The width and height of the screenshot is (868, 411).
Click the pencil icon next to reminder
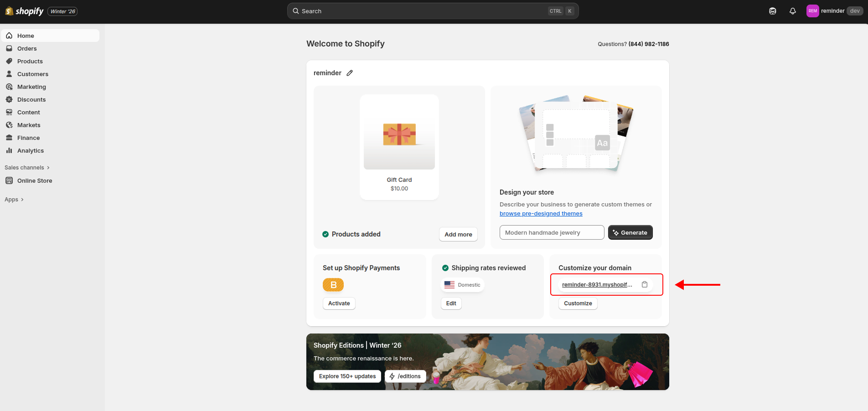click(350, 73)
